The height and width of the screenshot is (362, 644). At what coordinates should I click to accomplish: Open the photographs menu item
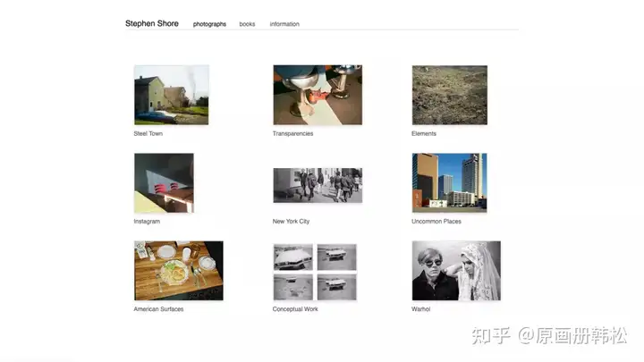pos(209,24)
